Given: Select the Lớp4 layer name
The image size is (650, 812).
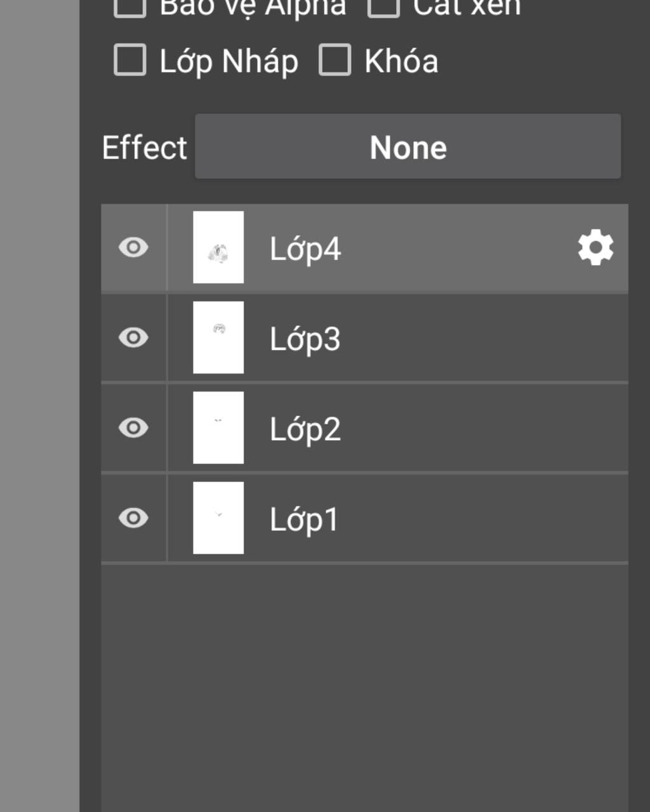Looking at the screenshot, I should [x=305, y=249].
